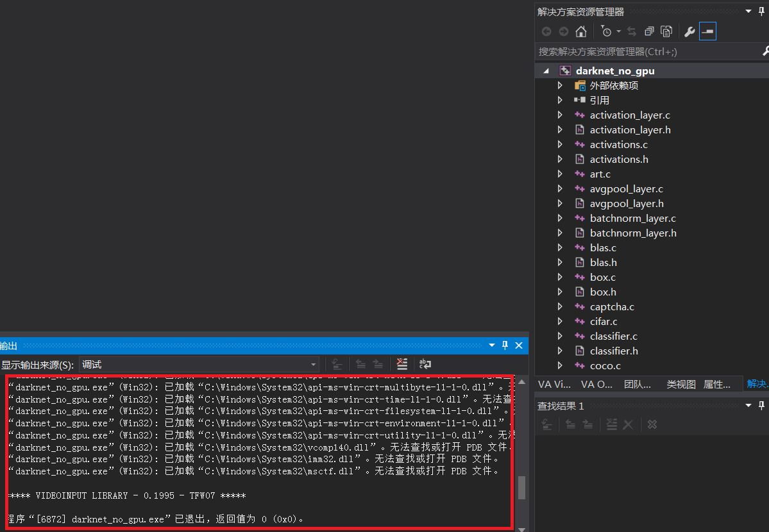Collapse the darknet_no_gpu project node
769x532 pixels.
coord(546,71)
